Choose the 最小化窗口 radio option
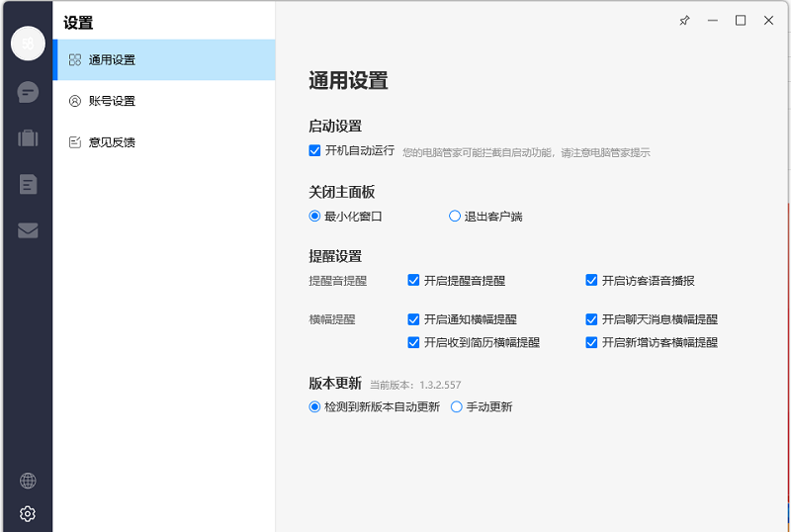 pos(315,216)
